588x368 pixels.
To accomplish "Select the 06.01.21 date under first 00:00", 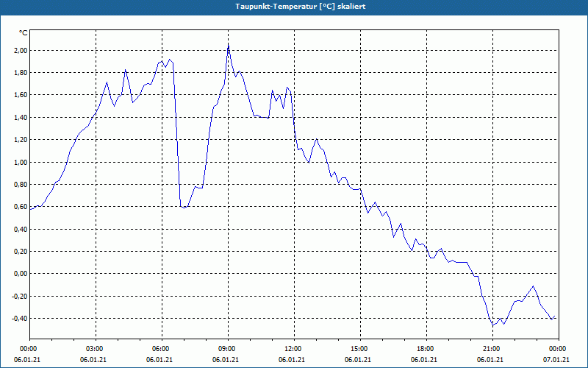I will click(x=27, y=359).
